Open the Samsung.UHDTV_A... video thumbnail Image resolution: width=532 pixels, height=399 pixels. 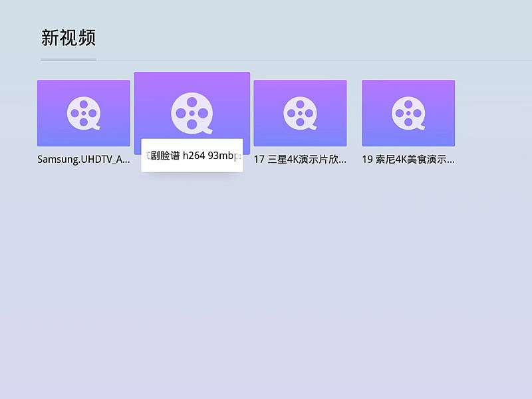[84, 113]
